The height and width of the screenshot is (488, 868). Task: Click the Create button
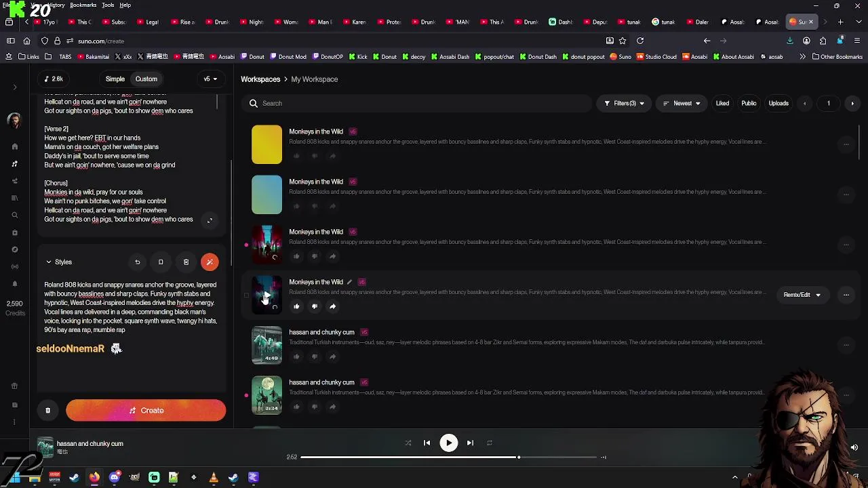coord(146,411)
